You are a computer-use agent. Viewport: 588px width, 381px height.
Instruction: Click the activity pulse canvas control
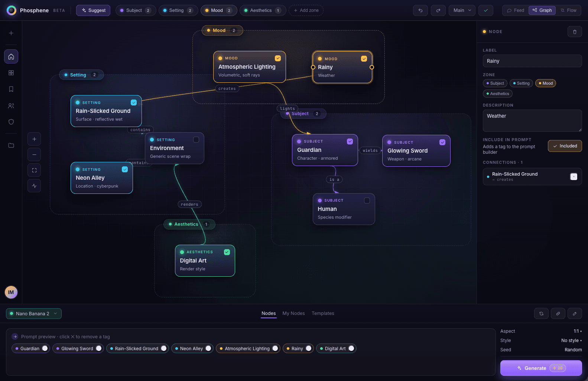[34, 186]
